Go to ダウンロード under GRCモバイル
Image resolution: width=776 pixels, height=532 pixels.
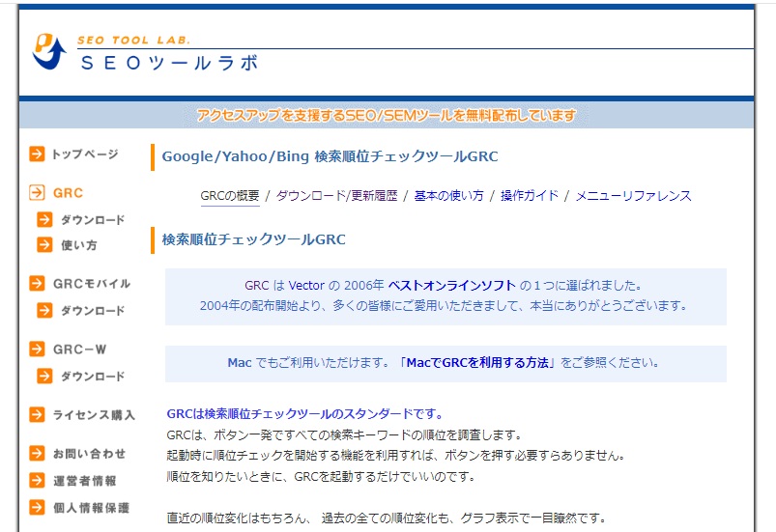point(93,311)
